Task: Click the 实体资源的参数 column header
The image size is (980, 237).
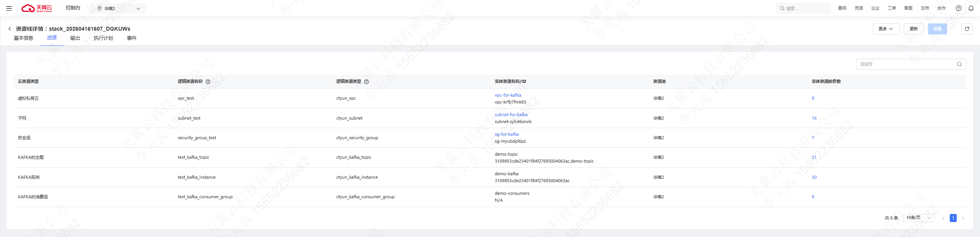Action: 826,81
